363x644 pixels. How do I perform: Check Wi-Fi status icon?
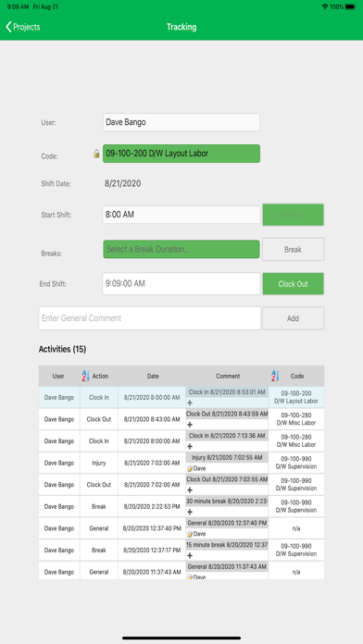click(x=325, y=7)
